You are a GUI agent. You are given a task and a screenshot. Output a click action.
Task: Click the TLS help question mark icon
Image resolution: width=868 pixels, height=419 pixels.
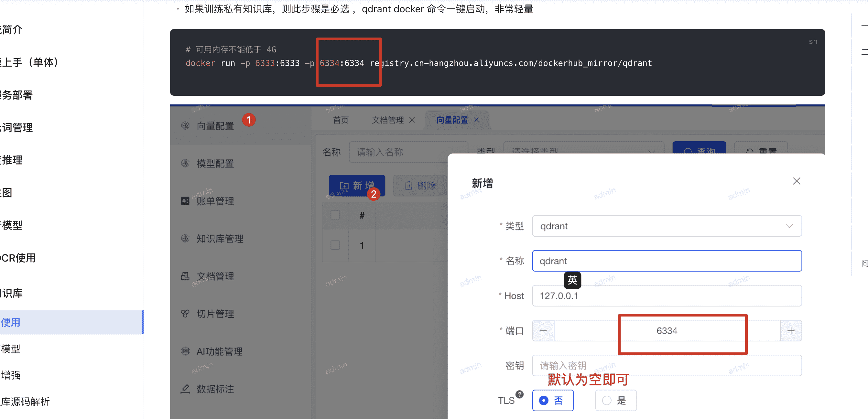[x=519, y=394]
